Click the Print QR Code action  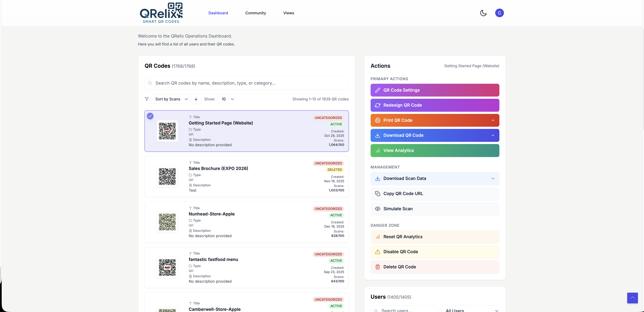(425, 120)
